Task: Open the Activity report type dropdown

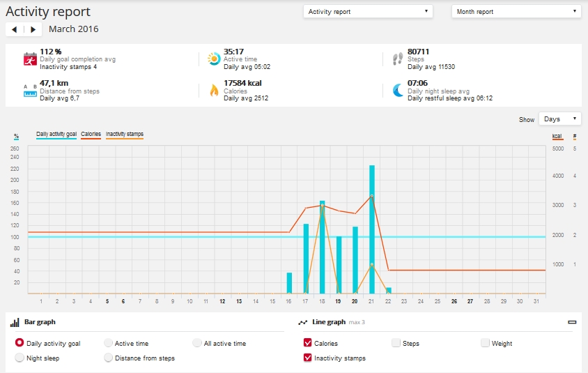Action: tap(368, 12)
